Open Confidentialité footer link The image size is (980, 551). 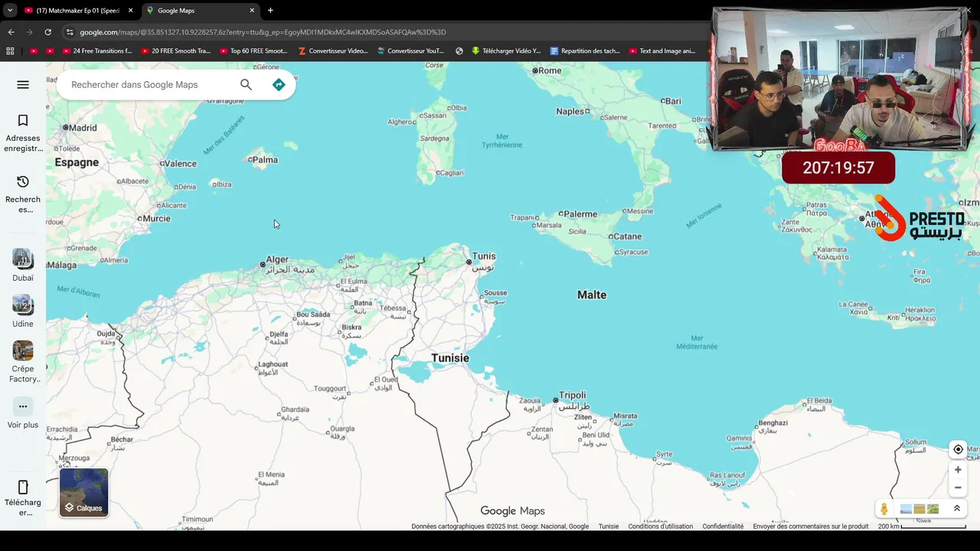click(x=723, y=527)
